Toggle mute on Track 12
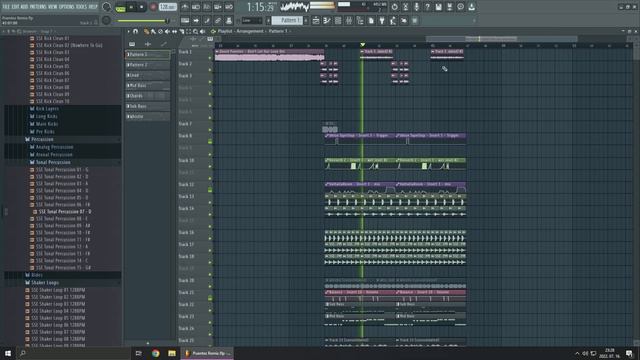The width and height of the screenshot is (640, 360). pos(210,190)
